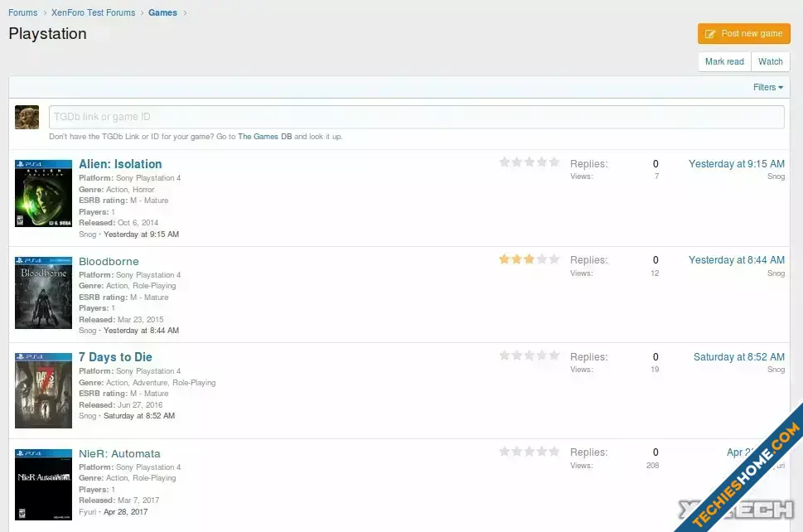Click the Mark read button
The width and height of the screenshot is (803, 532).
click(x=724, y=61)
